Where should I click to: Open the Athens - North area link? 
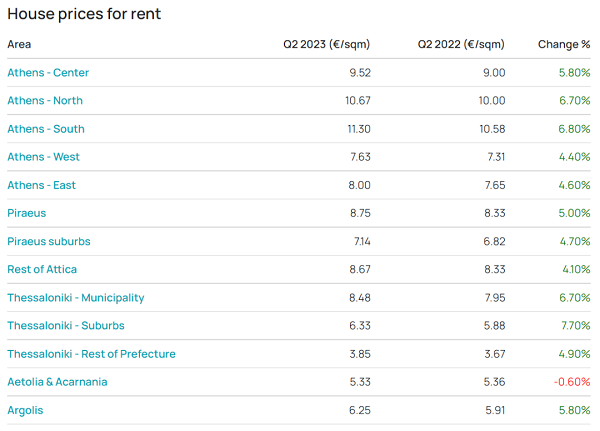click(45, 101)
